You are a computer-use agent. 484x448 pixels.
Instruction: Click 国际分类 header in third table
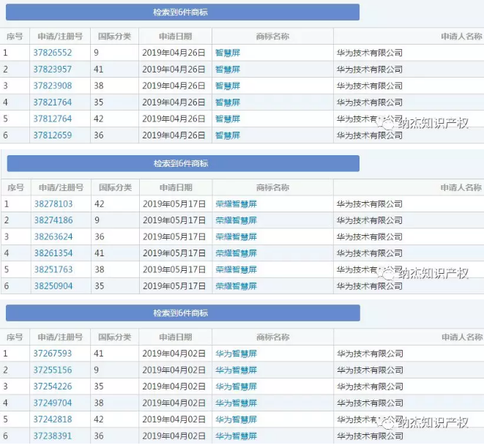(114, 337)
